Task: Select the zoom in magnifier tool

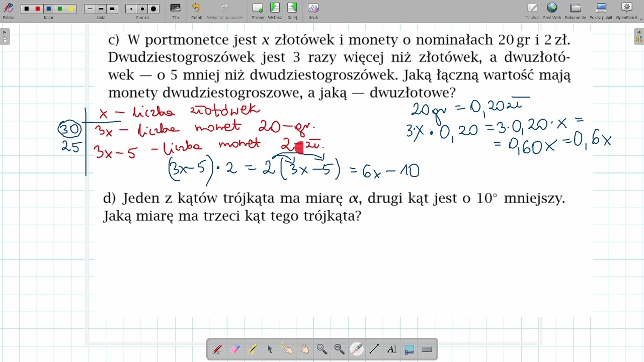Action: [322, 349]
